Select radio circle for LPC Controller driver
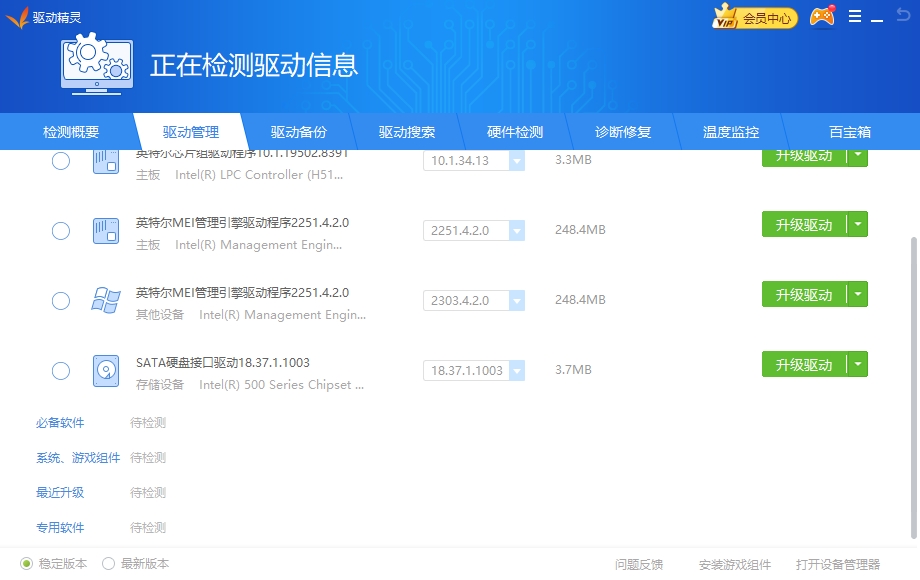 tap(60, 161)
